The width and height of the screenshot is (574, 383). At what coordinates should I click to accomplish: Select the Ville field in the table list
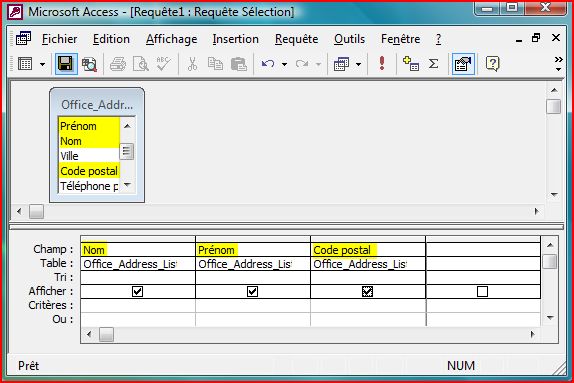[x=89, y=156]
